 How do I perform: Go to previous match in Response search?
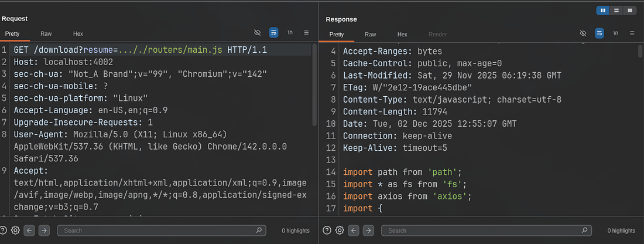[354, 231]
